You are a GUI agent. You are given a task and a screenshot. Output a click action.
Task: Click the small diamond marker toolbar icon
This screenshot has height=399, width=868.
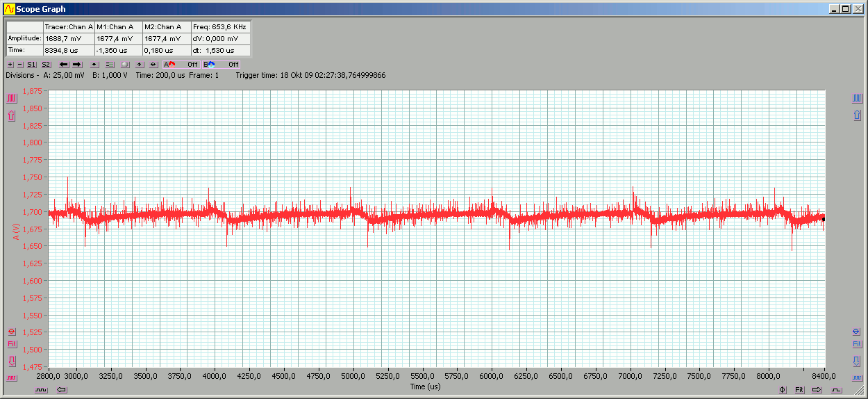pos(140,64)
